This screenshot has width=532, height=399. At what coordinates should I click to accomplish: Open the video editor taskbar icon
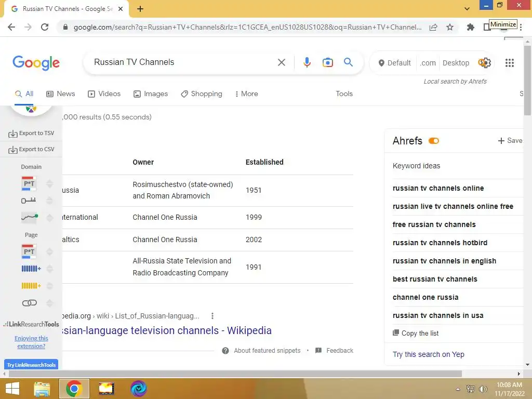click(106, 389)
